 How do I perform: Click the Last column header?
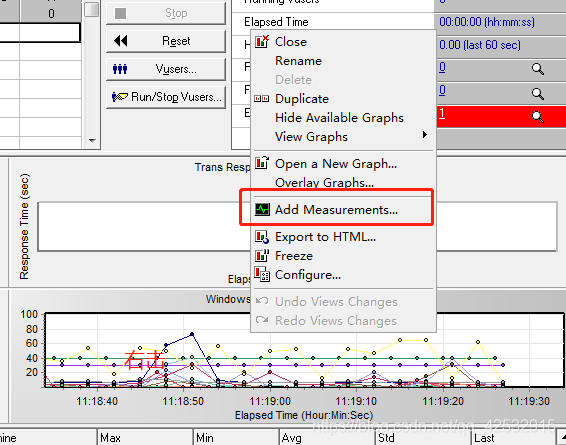pos(513,437)
